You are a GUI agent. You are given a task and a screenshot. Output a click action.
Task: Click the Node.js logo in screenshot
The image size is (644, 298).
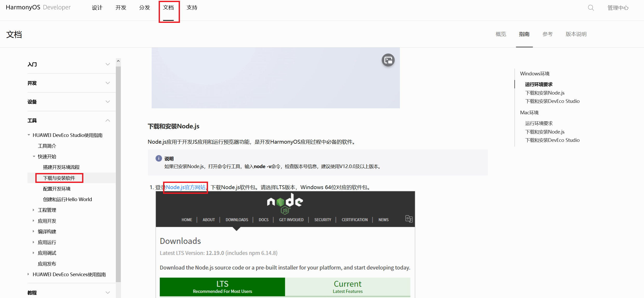pyautogui.click(x=285, y=203)
